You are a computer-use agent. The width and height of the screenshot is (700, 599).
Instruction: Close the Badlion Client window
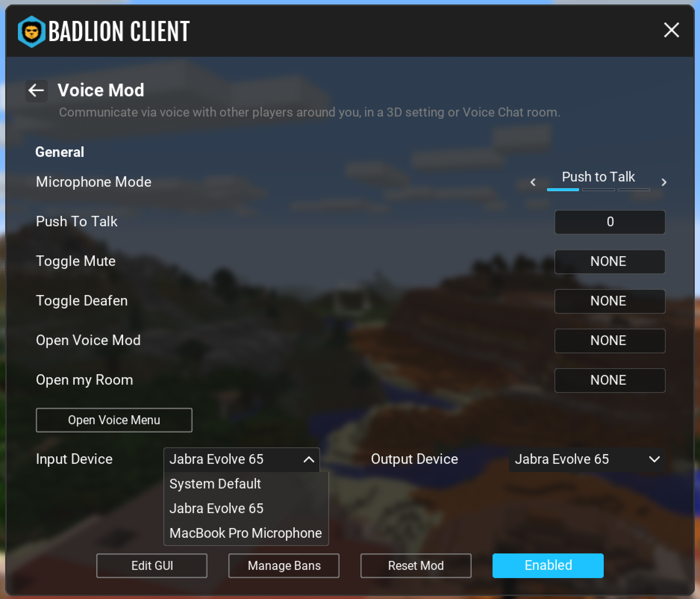671,30
